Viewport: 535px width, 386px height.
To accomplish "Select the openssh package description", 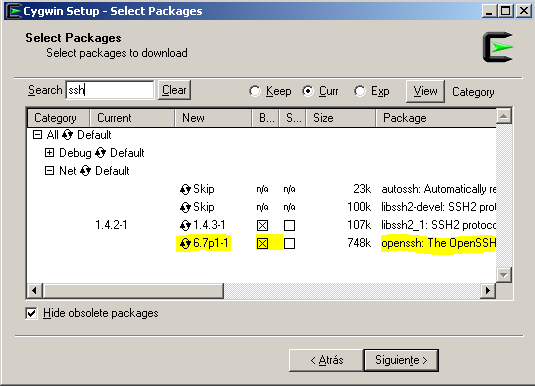I will [438, 243].
